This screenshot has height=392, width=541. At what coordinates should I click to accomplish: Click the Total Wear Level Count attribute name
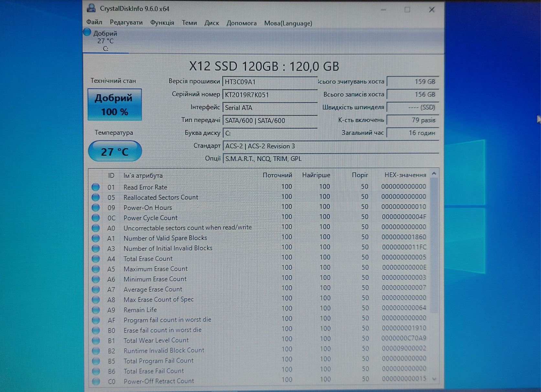156,340
